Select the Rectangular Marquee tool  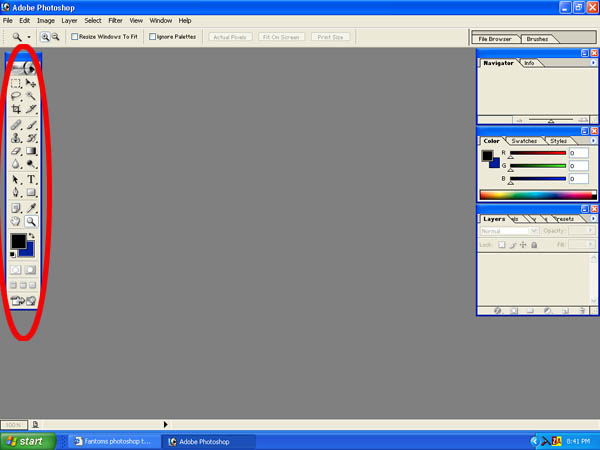click(x=16, y=85)
